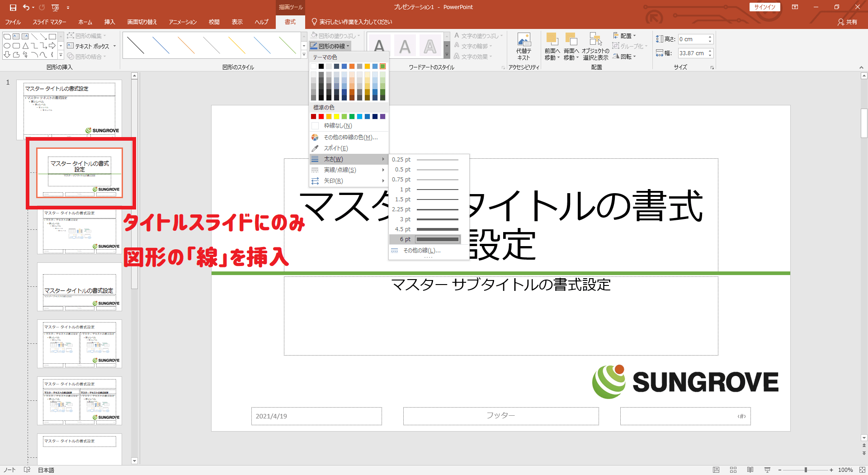
Task: Start slideshow from the status bar icon
Action: (x=767, y=470)
